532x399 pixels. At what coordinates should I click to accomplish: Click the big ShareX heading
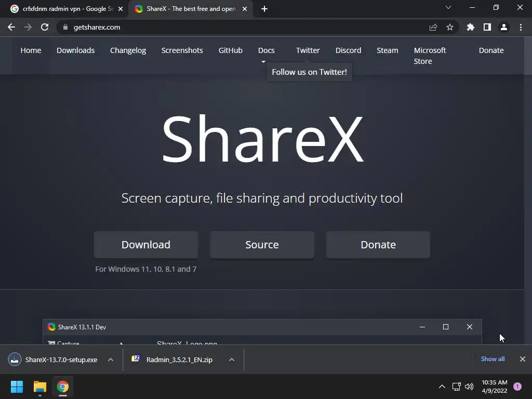[x=262, y=139]
